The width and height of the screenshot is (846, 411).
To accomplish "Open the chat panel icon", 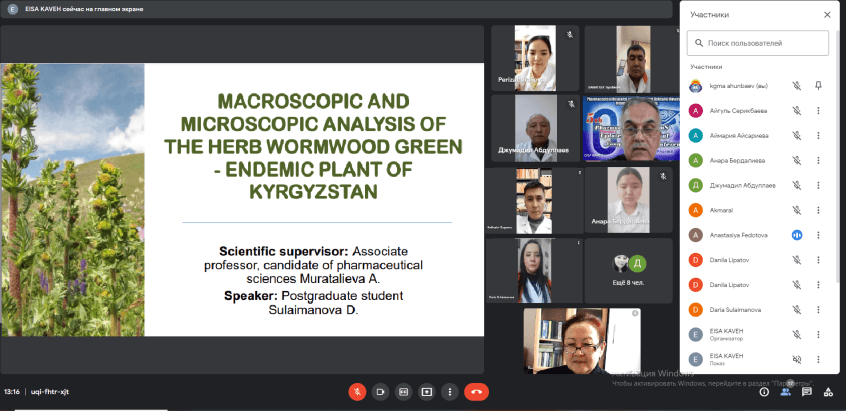I will click(806, 392).
